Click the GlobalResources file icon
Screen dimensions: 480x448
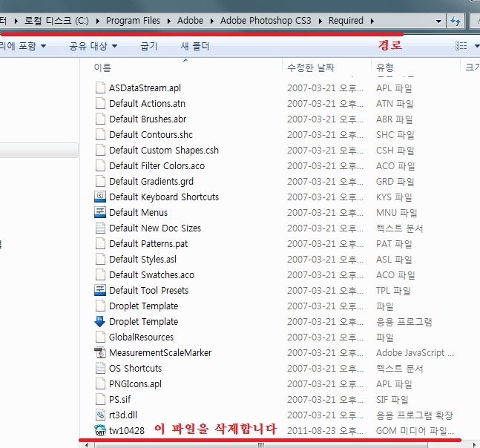pyautogui.click(x=100, y=337)
